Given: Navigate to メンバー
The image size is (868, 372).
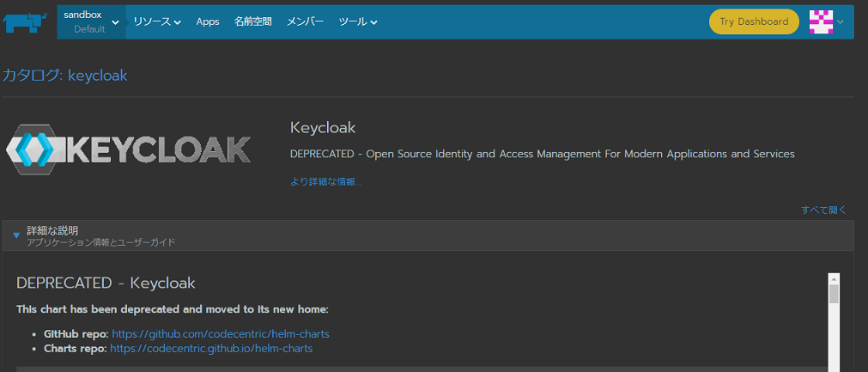Looking at the screenshot, I should (x=305, y=22).
